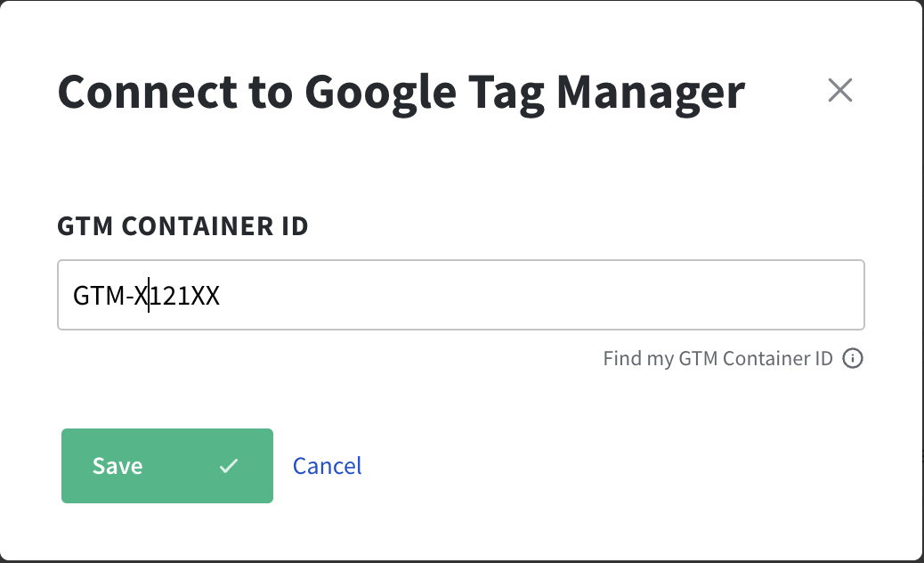The height and width of the screenshot is (563, 924).
Task: Click the trailing XX characters in the field
Action: tap(206, 295)
